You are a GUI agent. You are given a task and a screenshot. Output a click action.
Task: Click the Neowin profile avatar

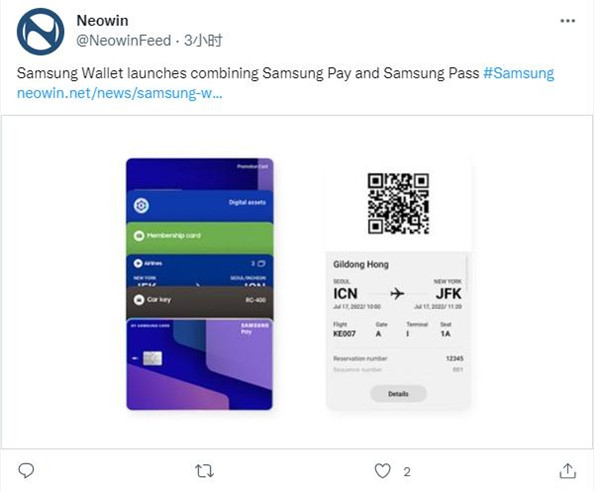pos(41,31)
